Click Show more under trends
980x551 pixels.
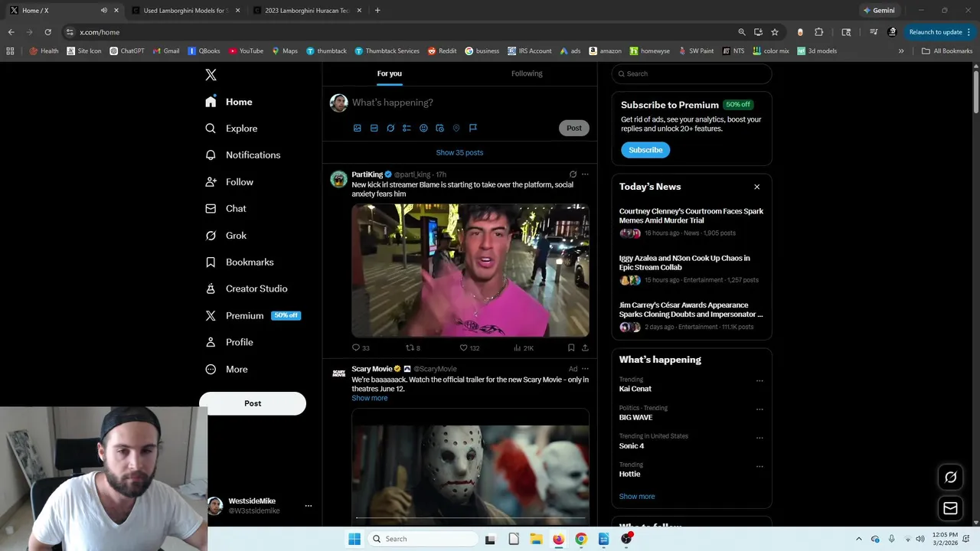pos(637,497)
